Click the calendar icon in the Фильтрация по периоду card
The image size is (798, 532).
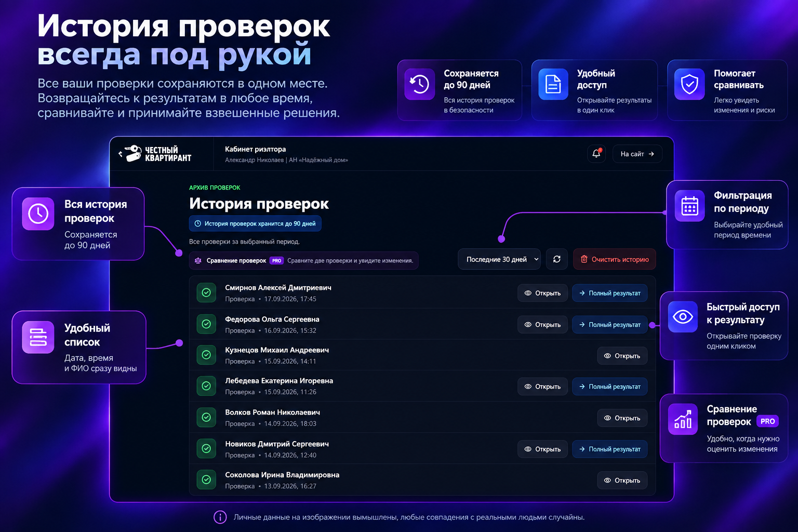(x=690, y=206)
